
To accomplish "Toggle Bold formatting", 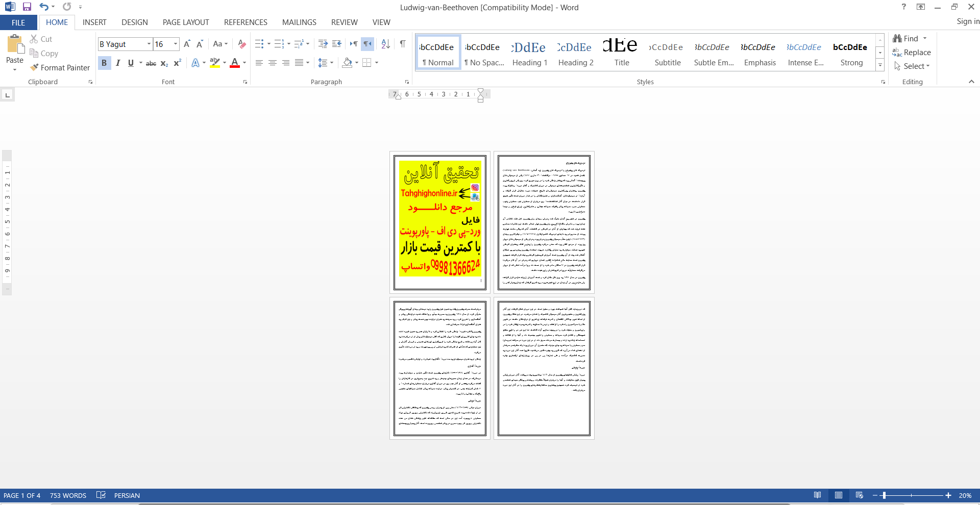I will pyautogui.click(x=104, y=63).
